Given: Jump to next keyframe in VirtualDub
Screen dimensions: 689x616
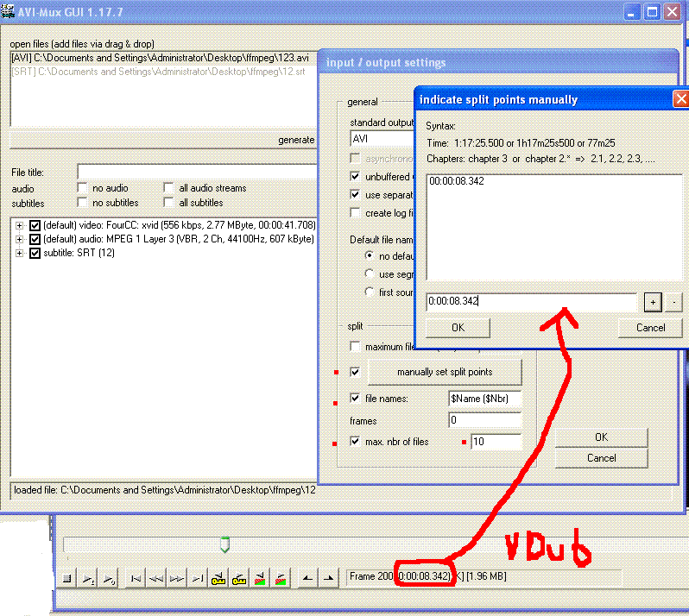Looking at the screenshot, I should pyautogui.click(x=239, y=579).
